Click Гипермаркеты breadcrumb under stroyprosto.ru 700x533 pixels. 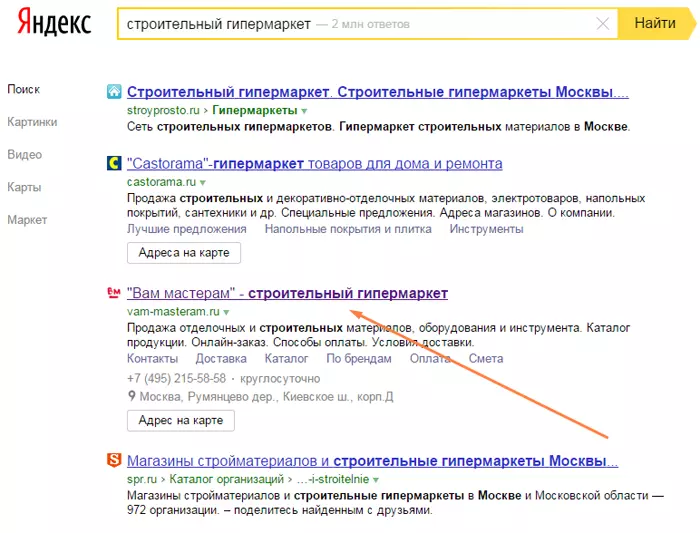click(254, 110)
